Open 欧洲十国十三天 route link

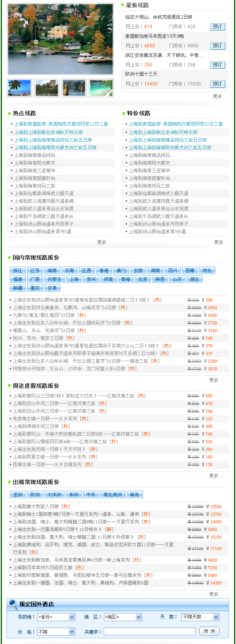pos(141,74)
